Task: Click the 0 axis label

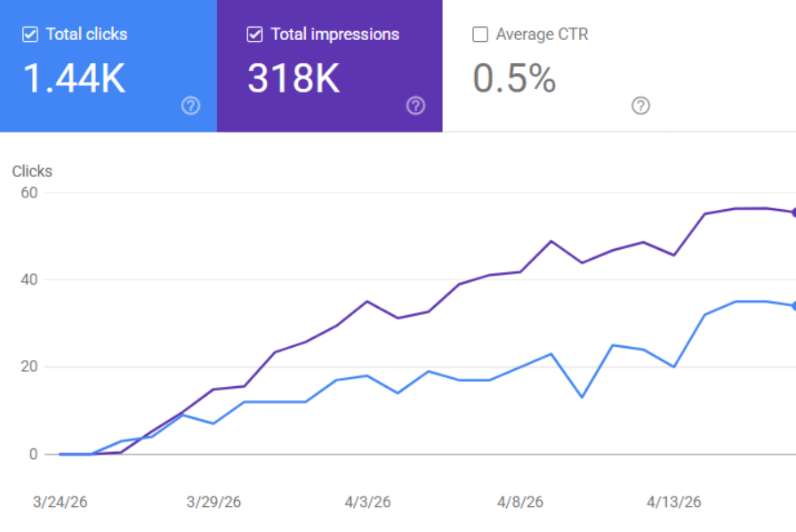Action: click(34, 454)
